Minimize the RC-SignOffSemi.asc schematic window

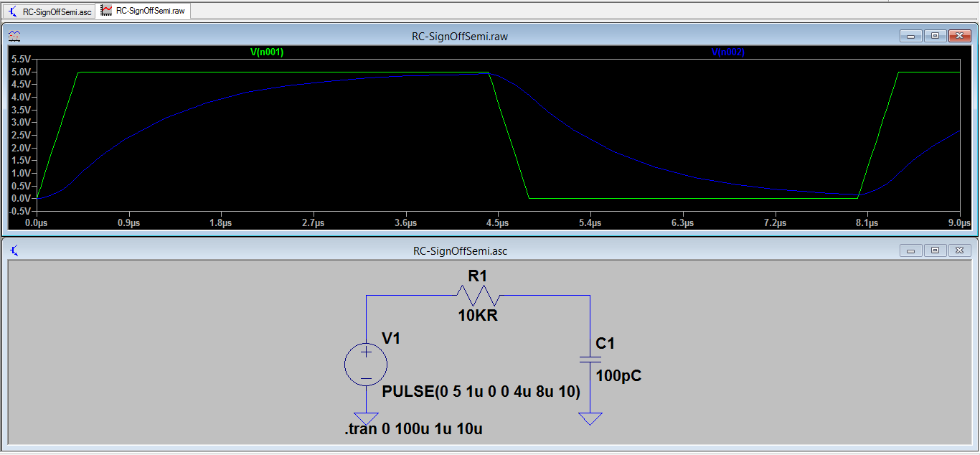click(x=911, y=250)
